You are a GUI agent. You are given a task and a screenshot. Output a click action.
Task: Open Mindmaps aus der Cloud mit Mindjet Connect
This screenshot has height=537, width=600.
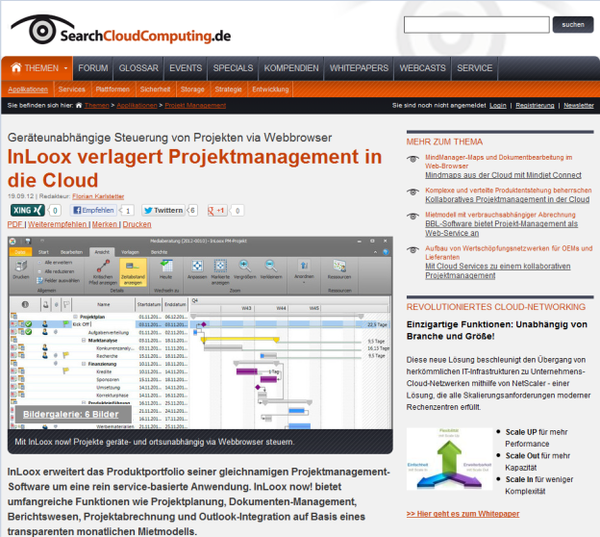coord(503,175)
